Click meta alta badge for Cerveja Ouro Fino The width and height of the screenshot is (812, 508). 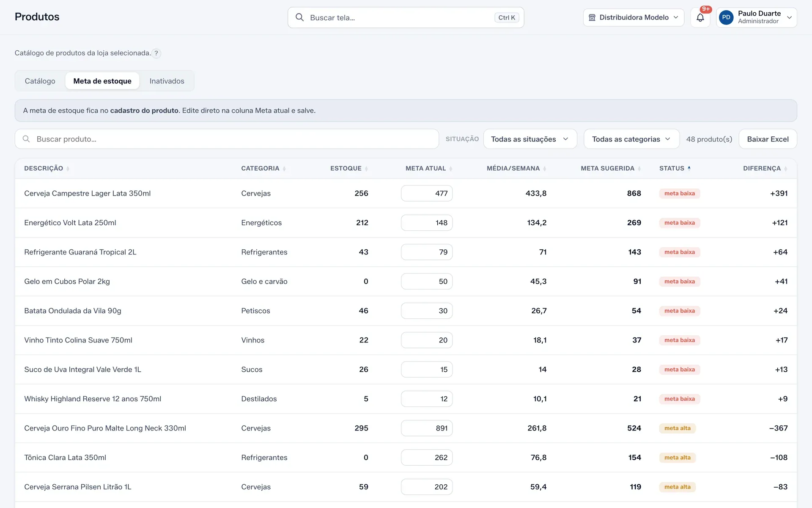pos(677,428)
